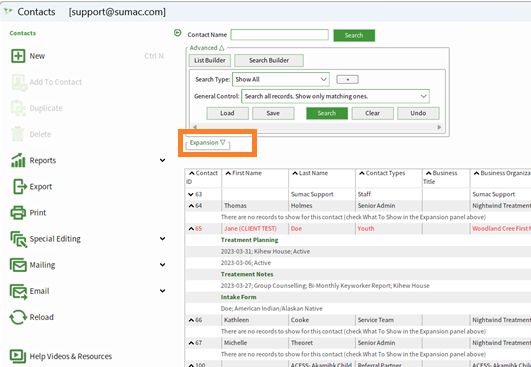Expand the Expansion panel
This screenshot has width=531, height=367.
(x=208, y=143)
